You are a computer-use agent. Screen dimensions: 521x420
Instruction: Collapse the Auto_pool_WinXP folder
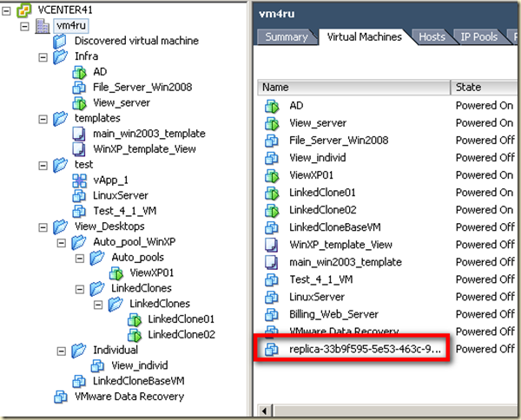[62, 243]
